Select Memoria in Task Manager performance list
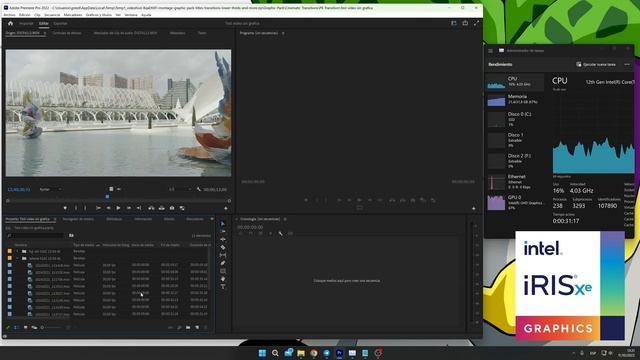Viewport: 640px width, 360px height. 515,99
